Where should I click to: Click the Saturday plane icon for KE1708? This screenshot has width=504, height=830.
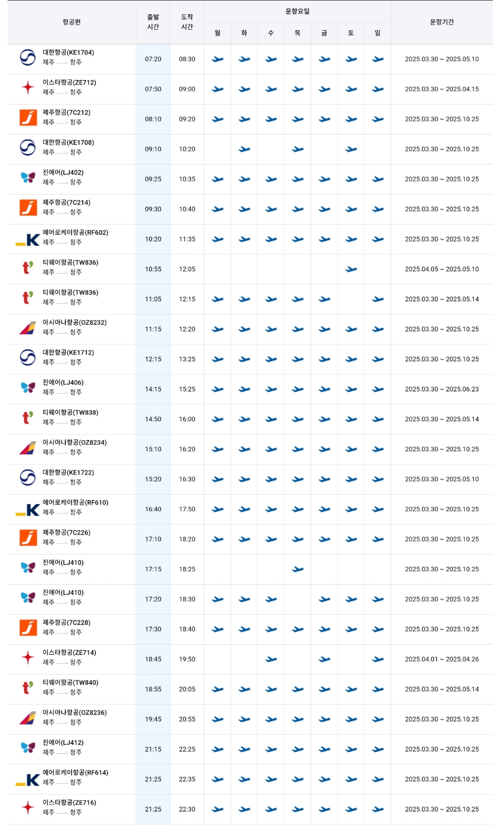point(351,150)
